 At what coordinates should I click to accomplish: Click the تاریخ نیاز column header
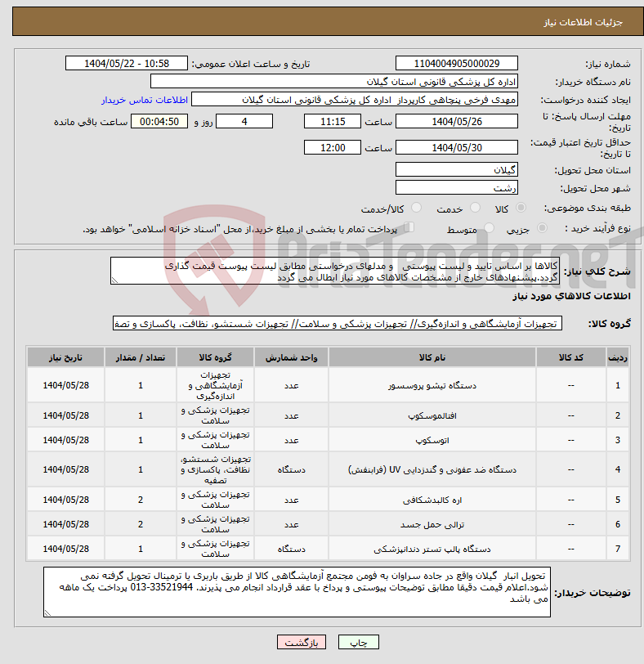click(x=65, y=357)
